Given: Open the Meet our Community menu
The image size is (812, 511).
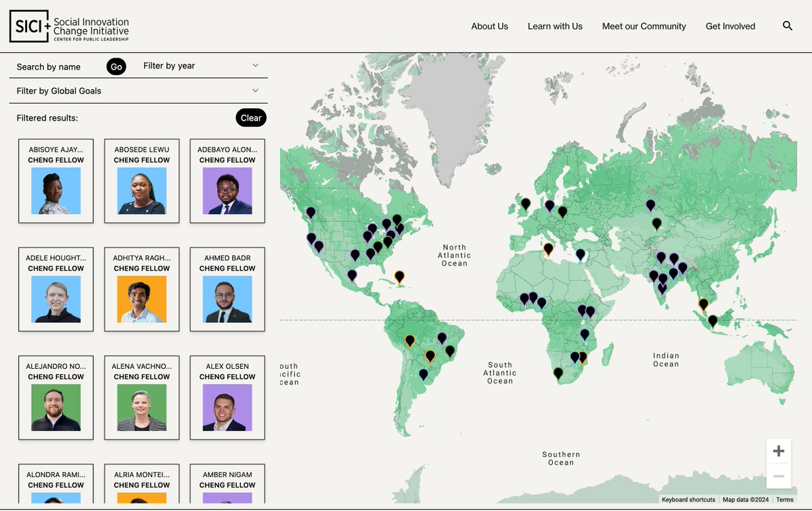Looking at the screenshot, I should (644, 26).
